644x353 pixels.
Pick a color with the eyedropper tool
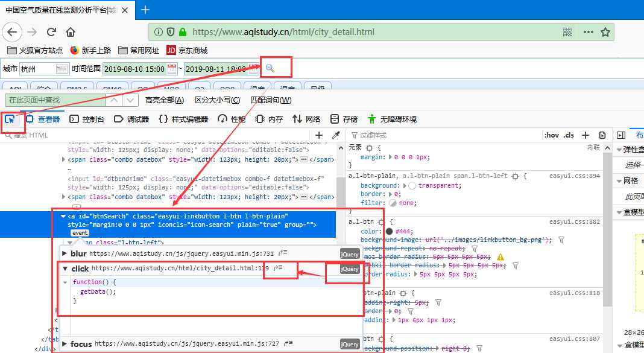(x=336, y=135)
